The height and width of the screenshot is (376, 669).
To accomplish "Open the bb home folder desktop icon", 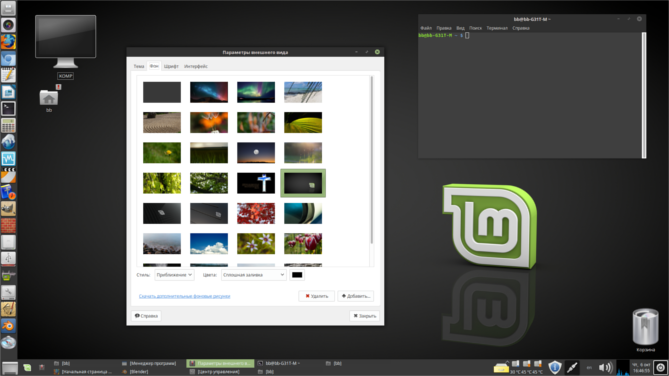I will tap(49, 98).
